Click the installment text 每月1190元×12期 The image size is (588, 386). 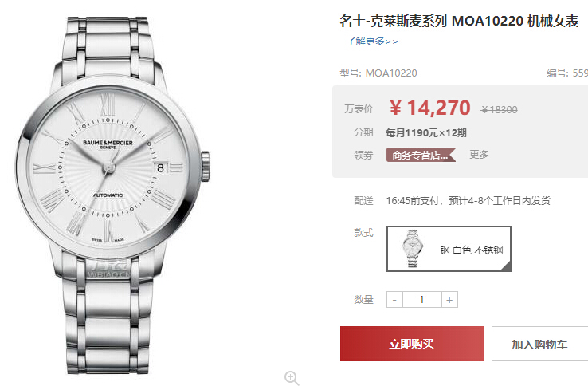pos(426,132)
